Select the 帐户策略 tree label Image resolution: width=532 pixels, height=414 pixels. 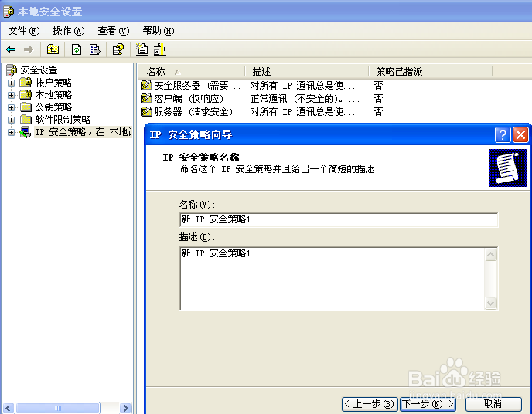(53, 83)
